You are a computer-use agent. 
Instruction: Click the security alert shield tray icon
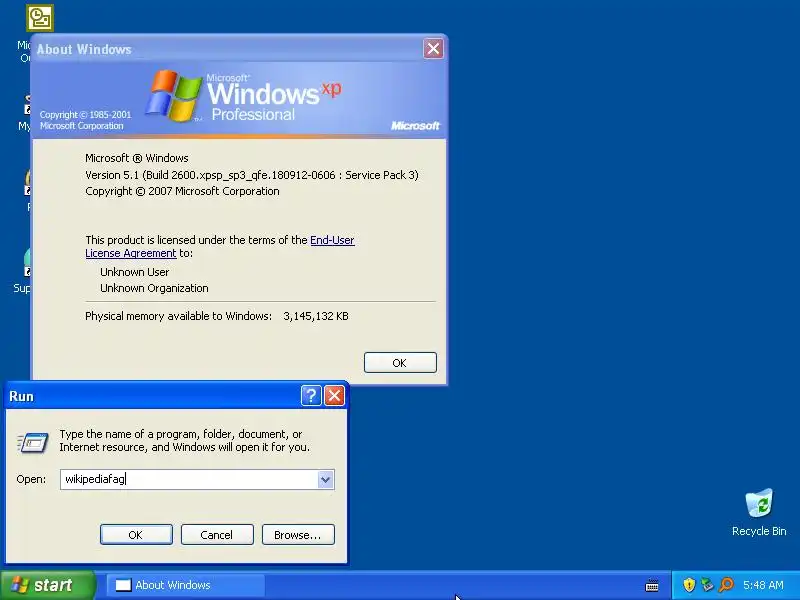pyautogui.click(x=689, y=585)
